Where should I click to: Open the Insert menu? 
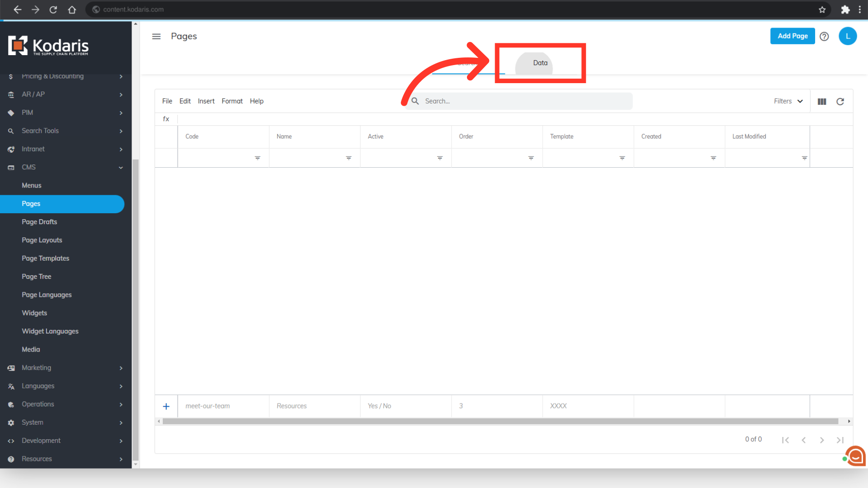[206, 101]
